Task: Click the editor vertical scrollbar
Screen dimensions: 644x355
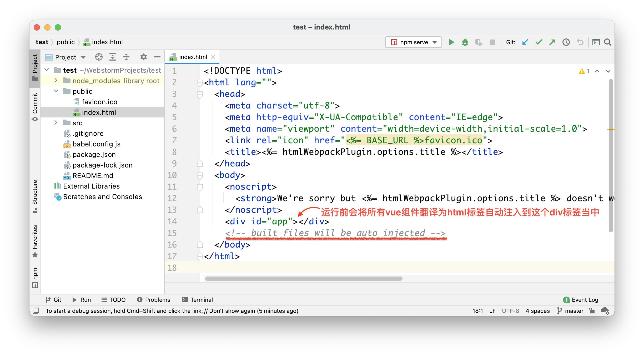Action: pyautogui.click(x=611, y=155)
